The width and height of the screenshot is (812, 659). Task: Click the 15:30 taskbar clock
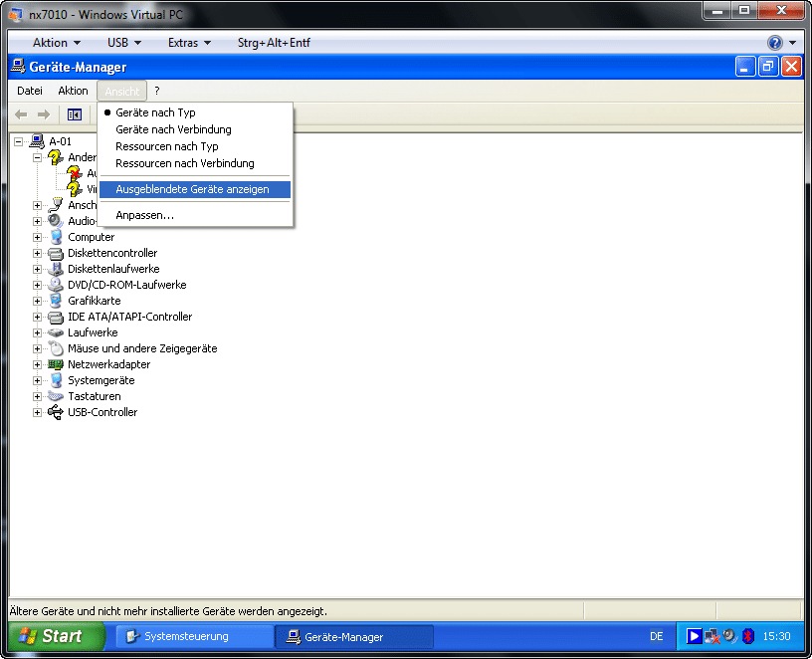[x=776, y=636]
